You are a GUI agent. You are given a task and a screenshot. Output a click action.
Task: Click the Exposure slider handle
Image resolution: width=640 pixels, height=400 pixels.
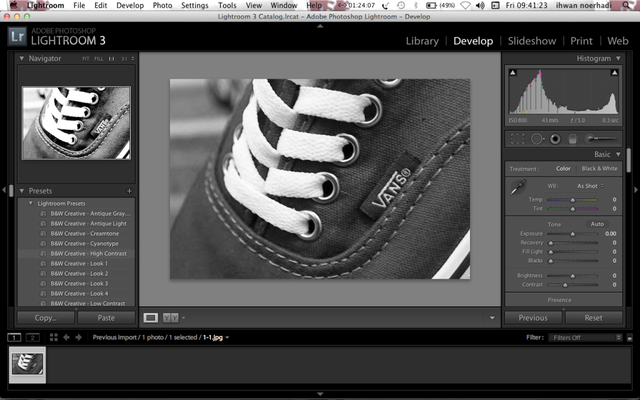[x=573, y=234]
